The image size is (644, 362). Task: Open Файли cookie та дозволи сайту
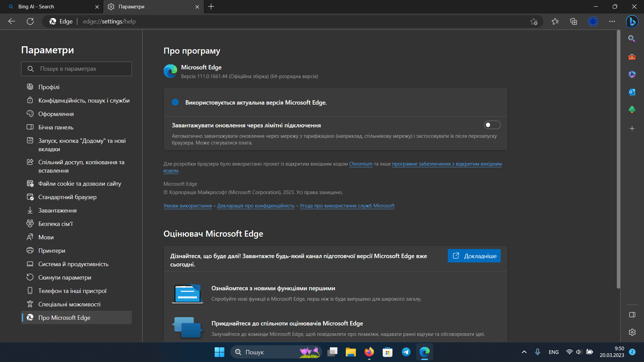[76, 183]
